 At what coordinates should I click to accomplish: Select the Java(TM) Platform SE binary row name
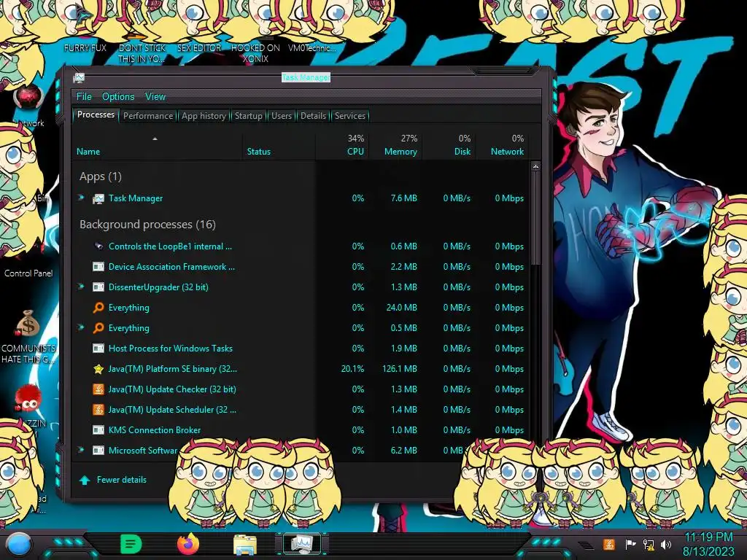[x=172, y=369]
